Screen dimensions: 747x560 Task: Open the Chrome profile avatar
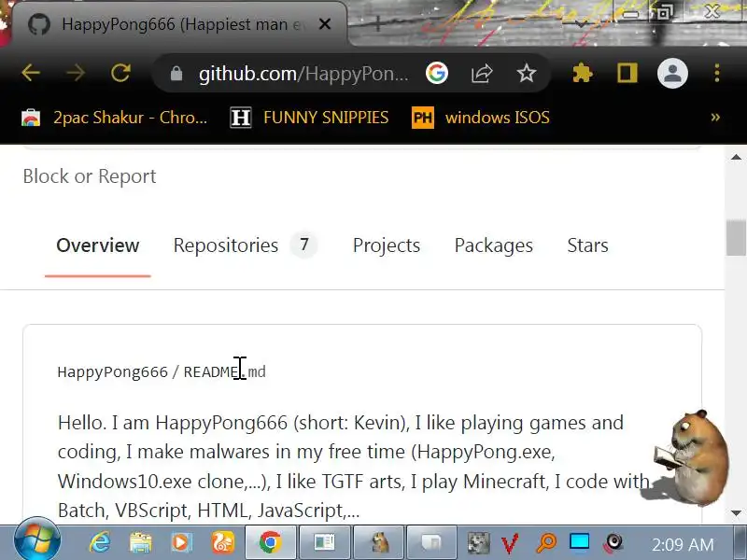pyautogui.click(x=672, y=74)
